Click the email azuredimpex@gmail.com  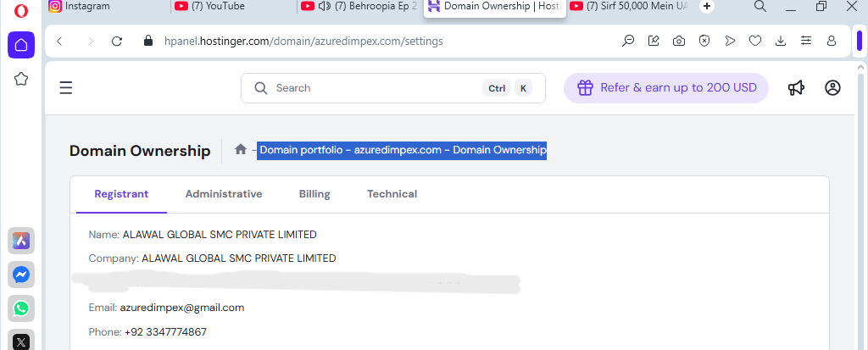(182, 308)
